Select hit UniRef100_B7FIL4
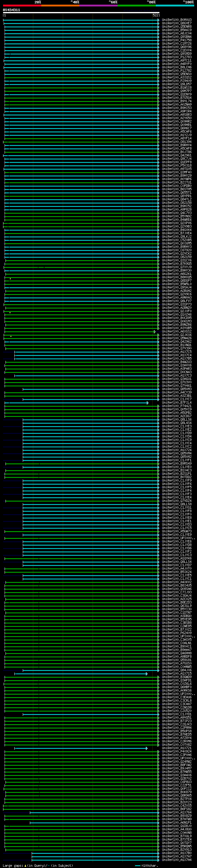The width and height of the screenshot is (197, 868). click(176, 403)
